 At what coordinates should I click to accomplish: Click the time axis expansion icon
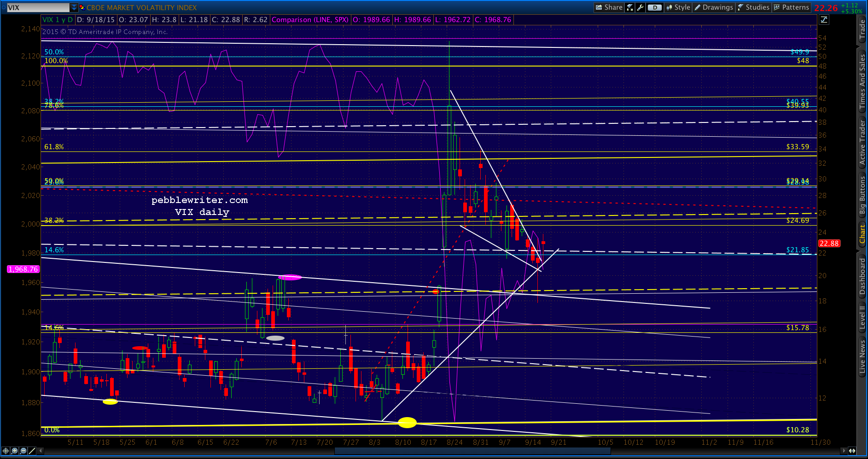(852, 451)
